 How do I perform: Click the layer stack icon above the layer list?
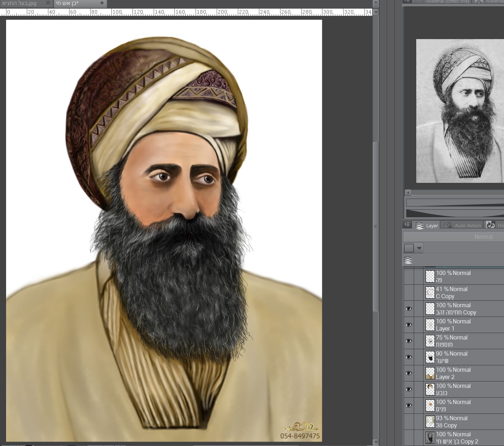click(408, 260)
